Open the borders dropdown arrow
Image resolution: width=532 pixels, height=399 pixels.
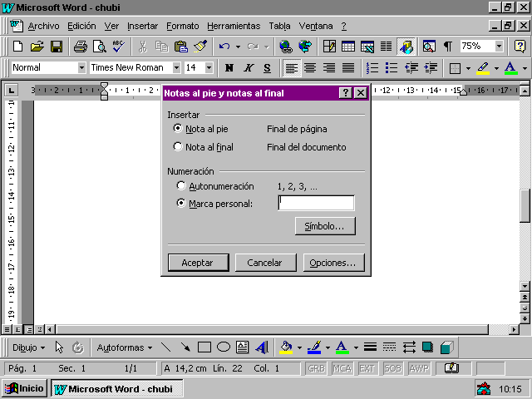[468, 68]
